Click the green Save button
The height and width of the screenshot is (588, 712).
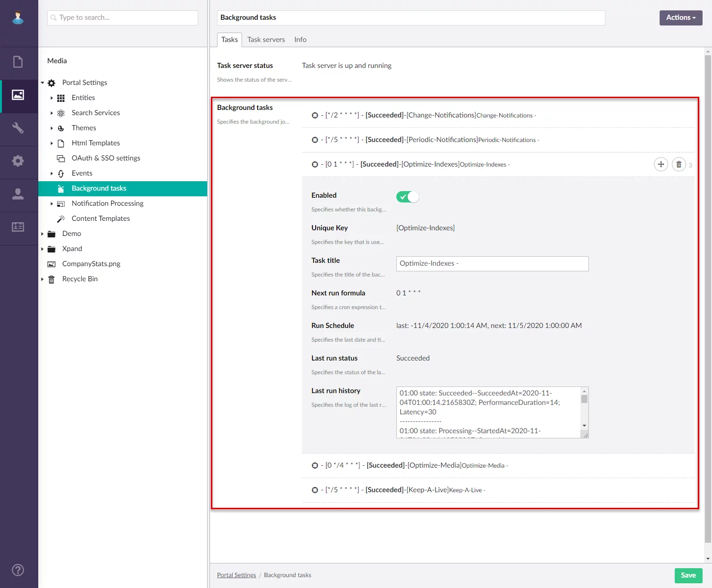point(688,575)
